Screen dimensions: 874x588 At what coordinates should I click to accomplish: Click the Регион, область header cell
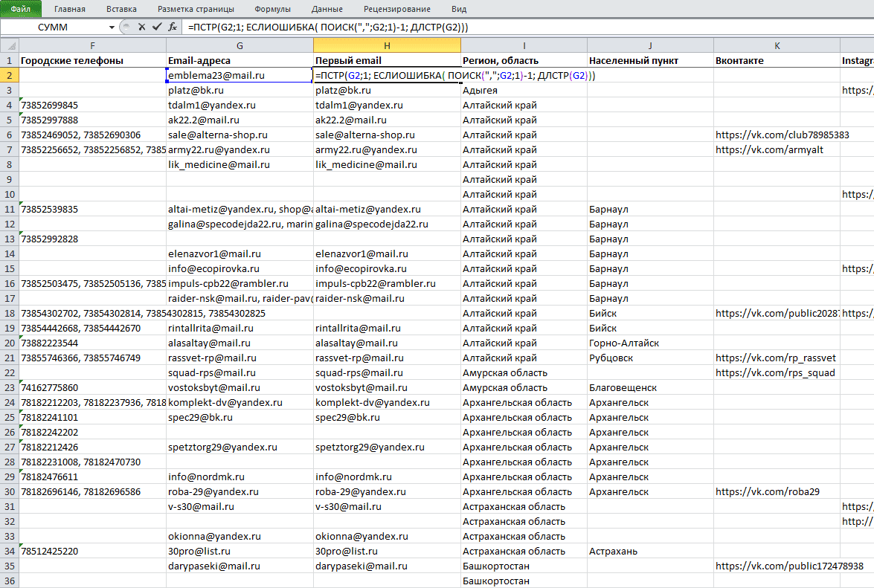[x=524, y=60]
